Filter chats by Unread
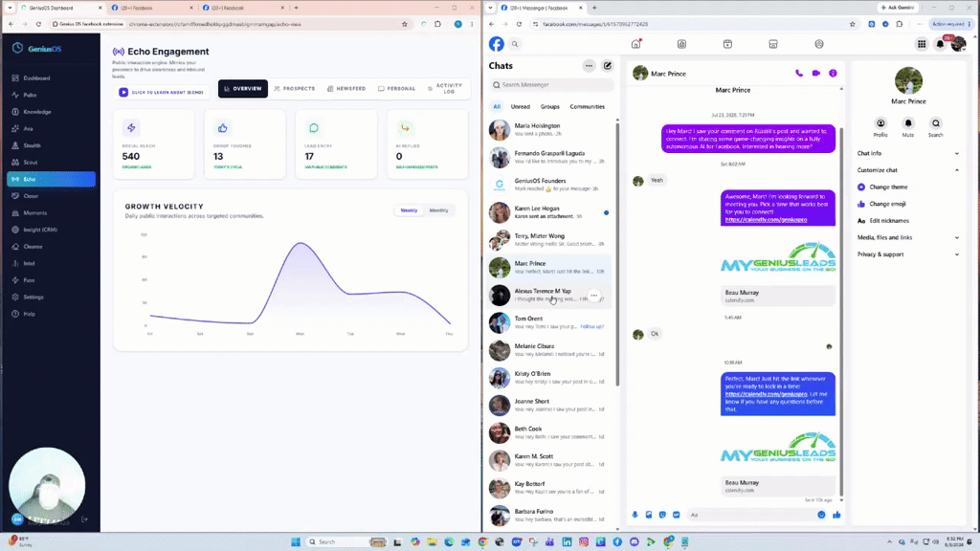The height and width of the screenshot is (551, 980). (x=520, y=107)
